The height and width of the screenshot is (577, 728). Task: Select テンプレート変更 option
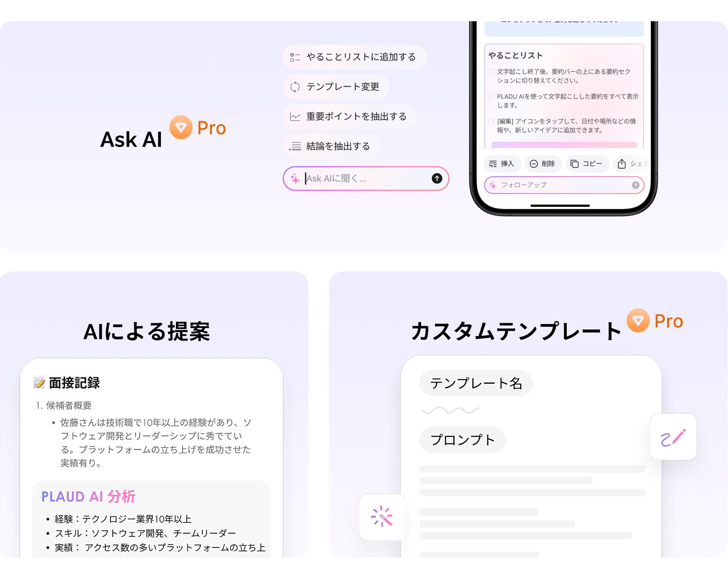tap(336, 87)
